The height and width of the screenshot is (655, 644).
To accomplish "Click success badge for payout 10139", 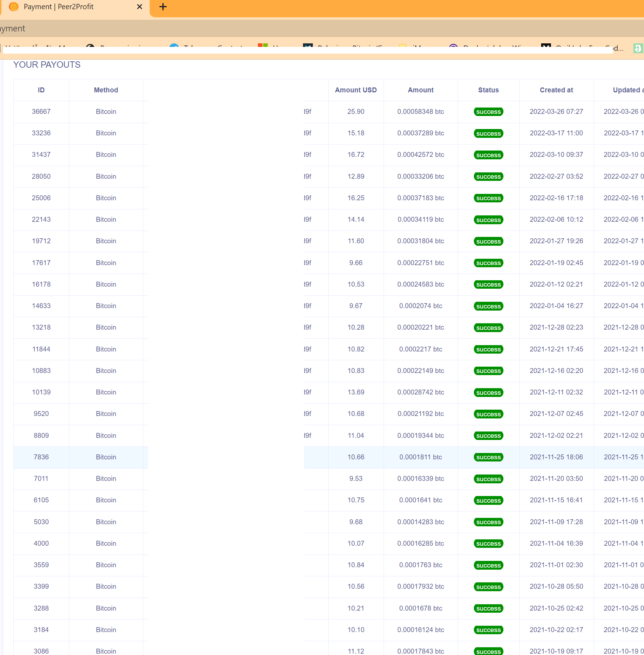I will 488,392.
